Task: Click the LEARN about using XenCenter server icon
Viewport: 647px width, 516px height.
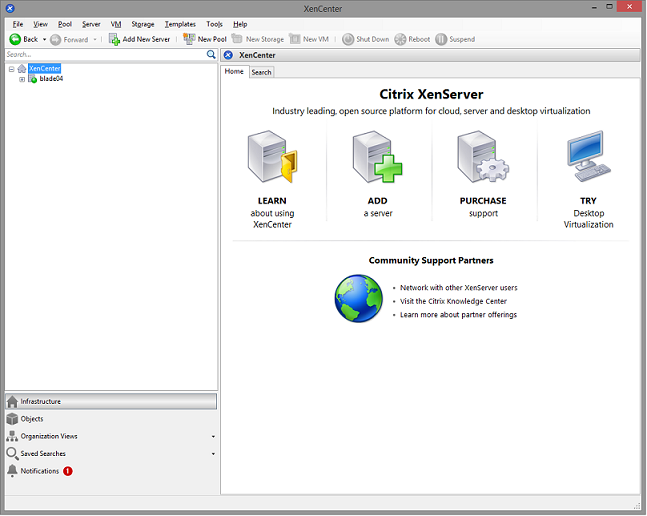Action: pyautogui.click(x=272, y=157)
